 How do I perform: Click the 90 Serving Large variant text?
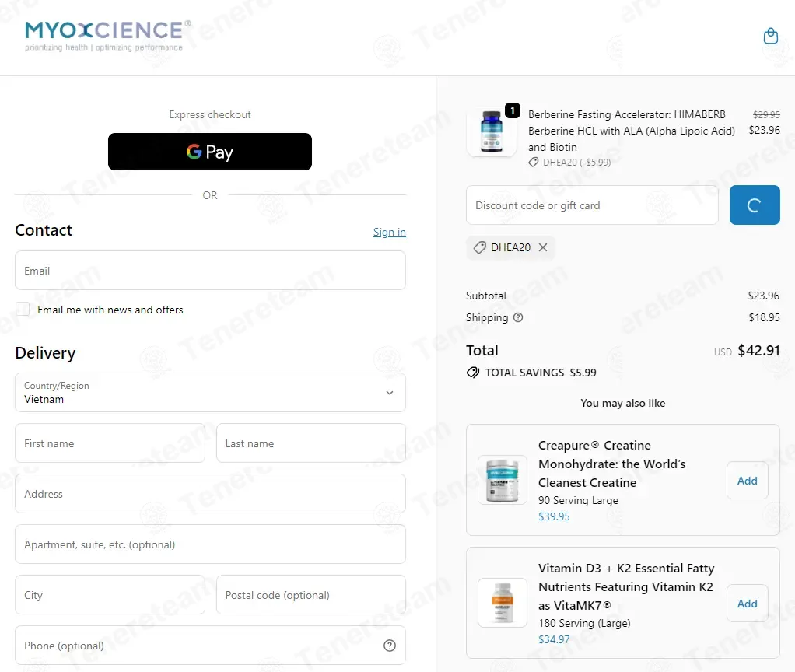click(578, 501)
